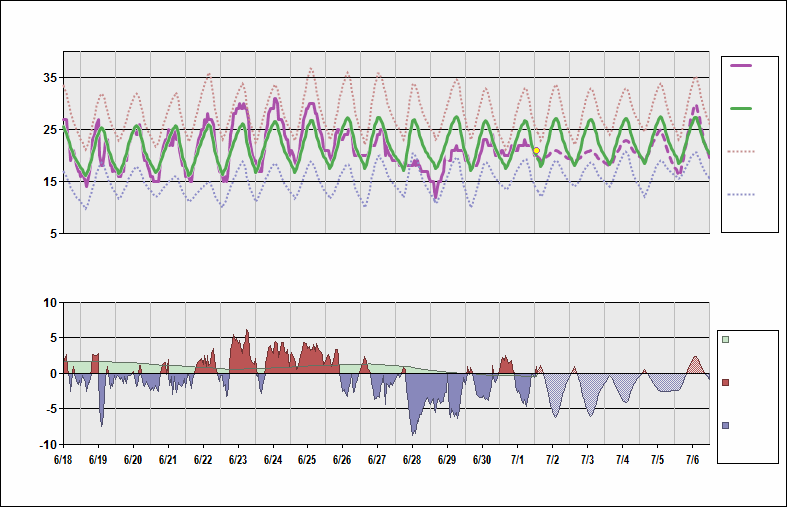787x507 pixels.
Task: Select the 6/18 date label
Action: tap(62, 460)
